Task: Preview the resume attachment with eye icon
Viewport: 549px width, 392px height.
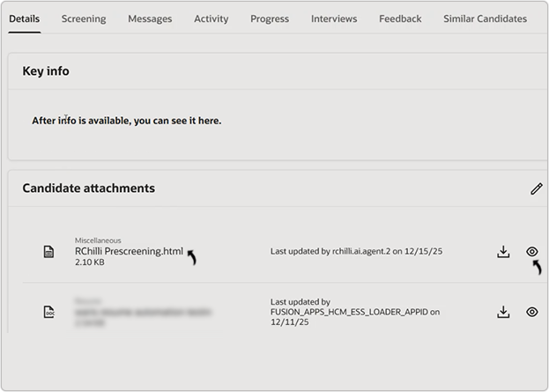Action: 531,312
